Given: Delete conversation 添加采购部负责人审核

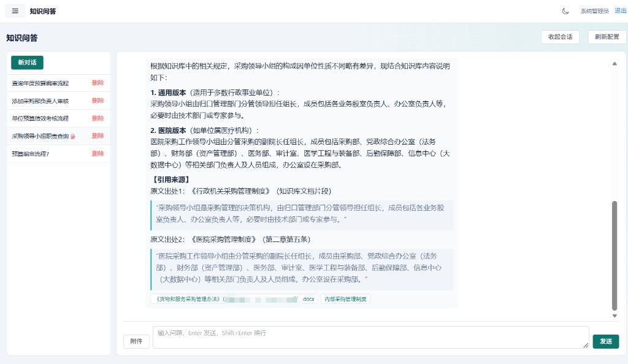Looking at the screenshot, I should click(x=98, y=100).
